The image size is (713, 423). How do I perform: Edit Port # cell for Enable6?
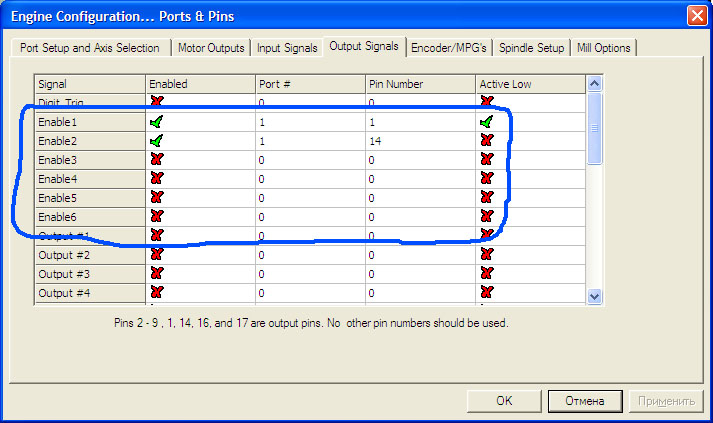pyautogui.click(x=311, y=217)
